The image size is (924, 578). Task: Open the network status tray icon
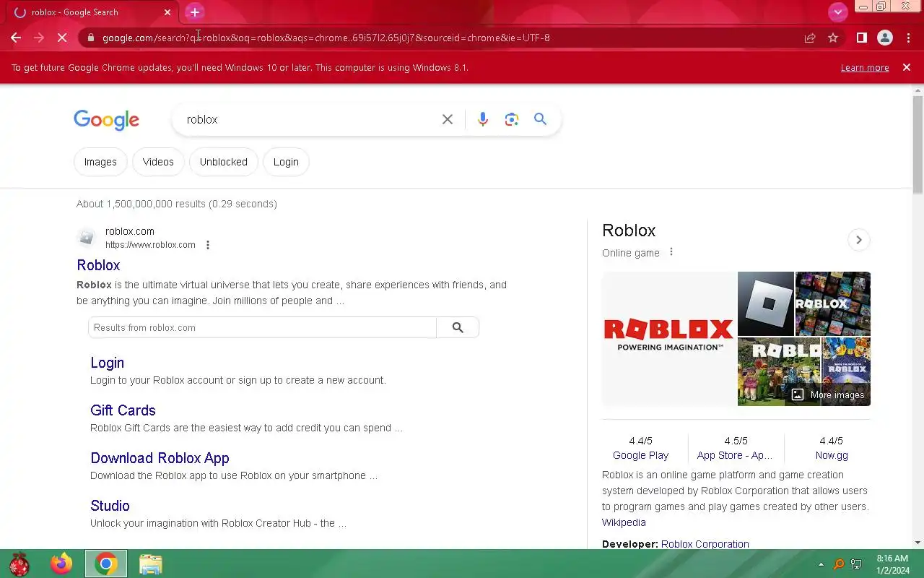tap(857, 564)
